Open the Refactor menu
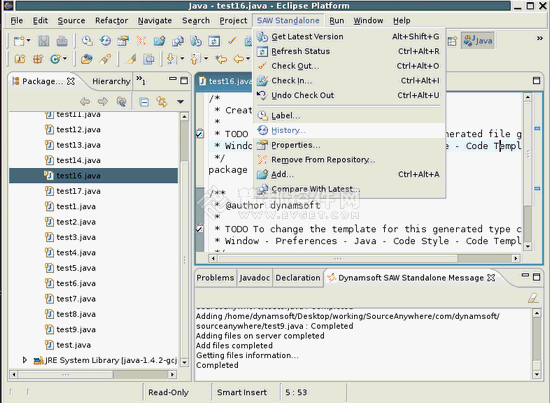 pyautogui.click(x=112, y=21)
